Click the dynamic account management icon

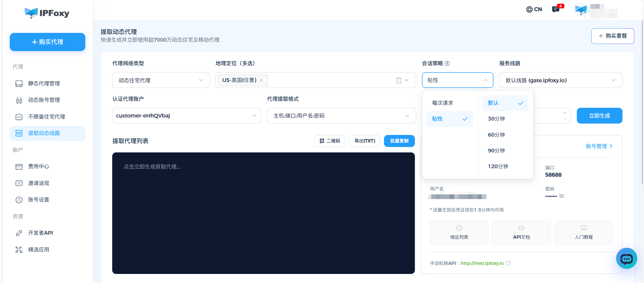point(19,100)
